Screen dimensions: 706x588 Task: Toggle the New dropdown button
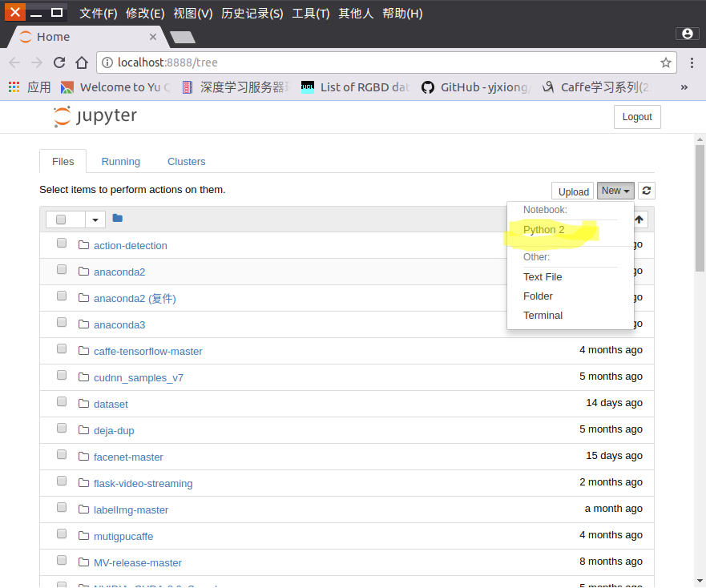pos(615,191)
